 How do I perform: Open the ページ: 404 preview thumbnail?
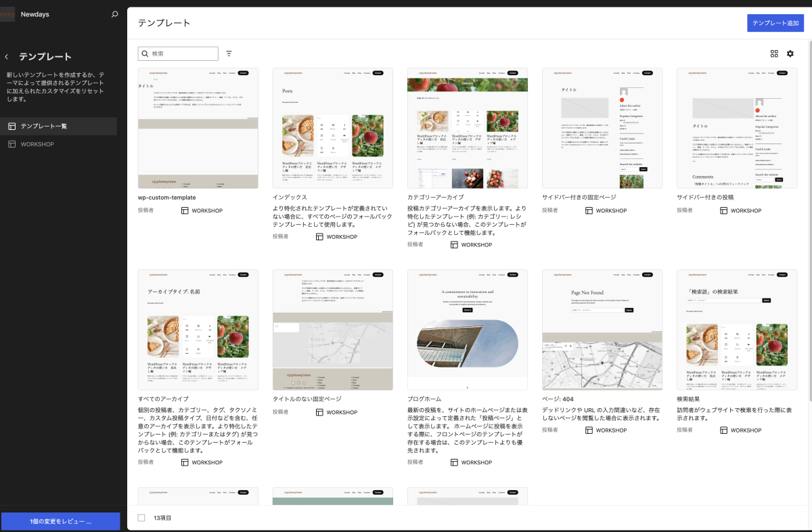(x=602, y=330)
